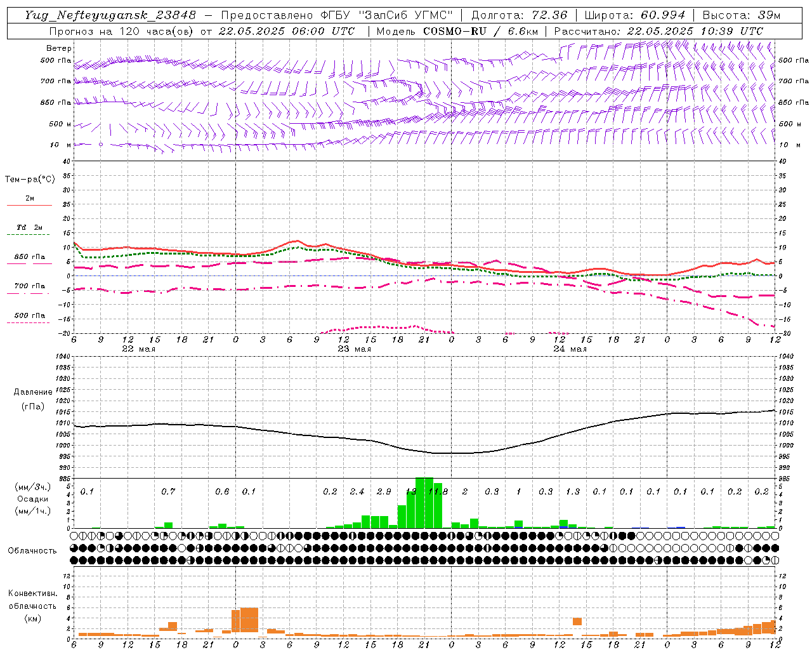The image size is (812, 650).
Task: Click the 11.8 precipitation total value
Action: coord(438,492)
